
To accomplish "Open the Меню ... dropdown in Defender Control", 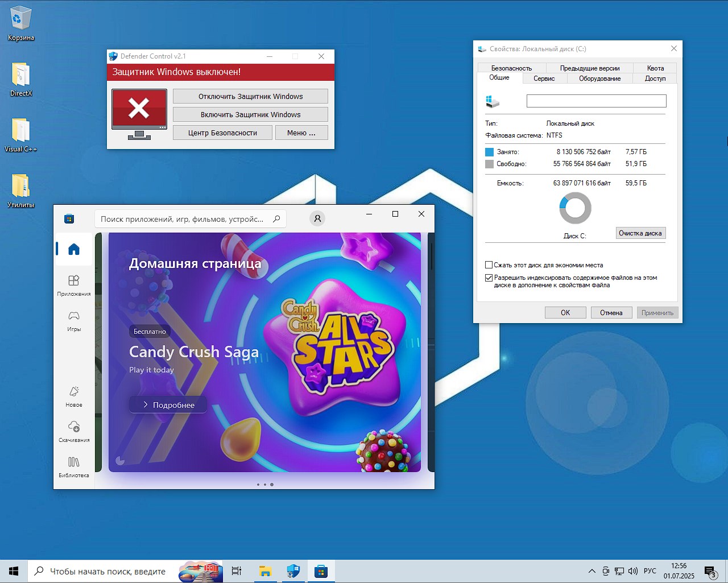I will coord(301,133).
